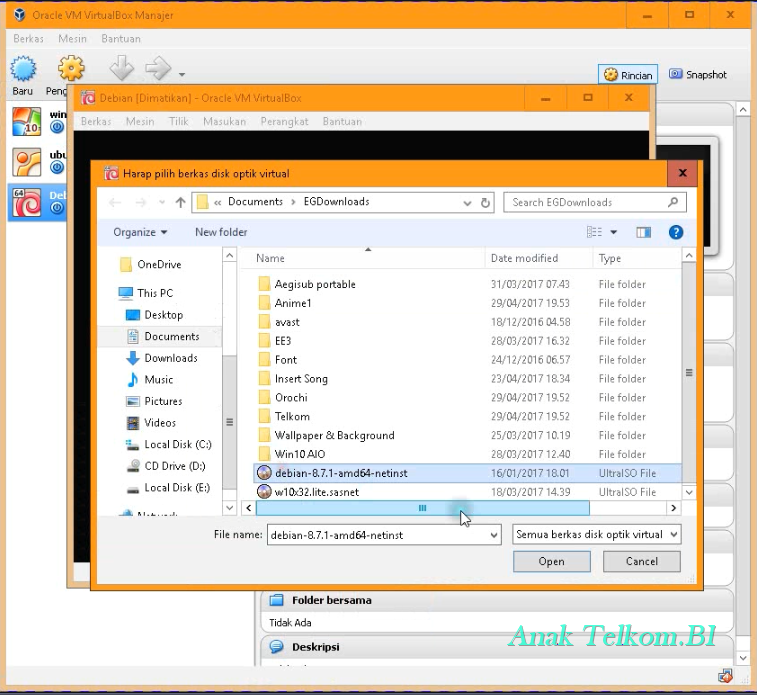Open recent locations dropdown chevron
Viewport: 757px width, 695px height.
click(x=162, y=202)
